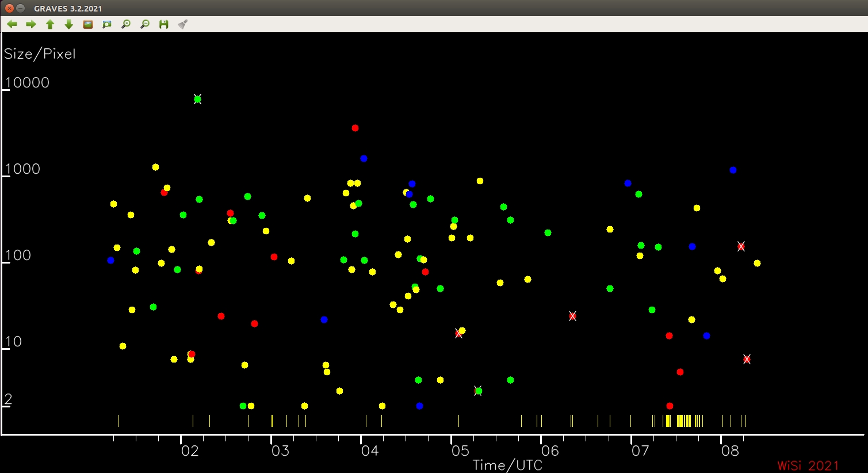
Task: Click the '10000' y-axis label
Action: (x=27, y=82)
